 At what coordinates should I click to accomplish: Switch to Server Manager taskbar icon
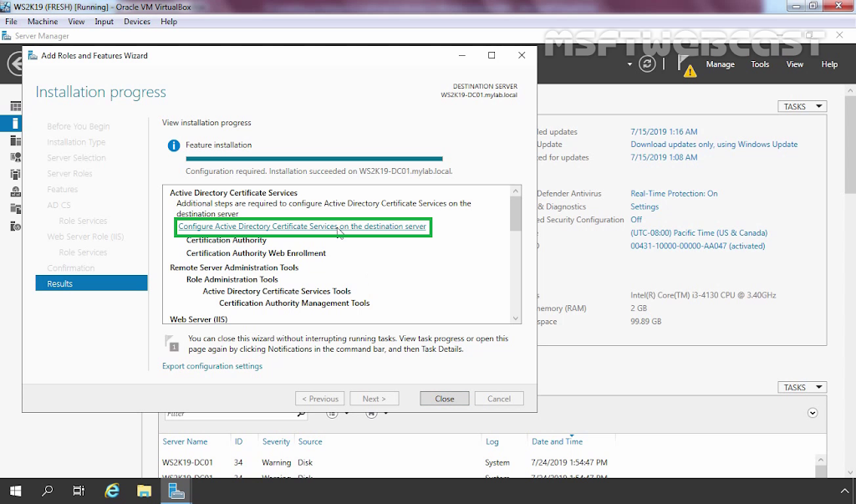click(176, 491)
